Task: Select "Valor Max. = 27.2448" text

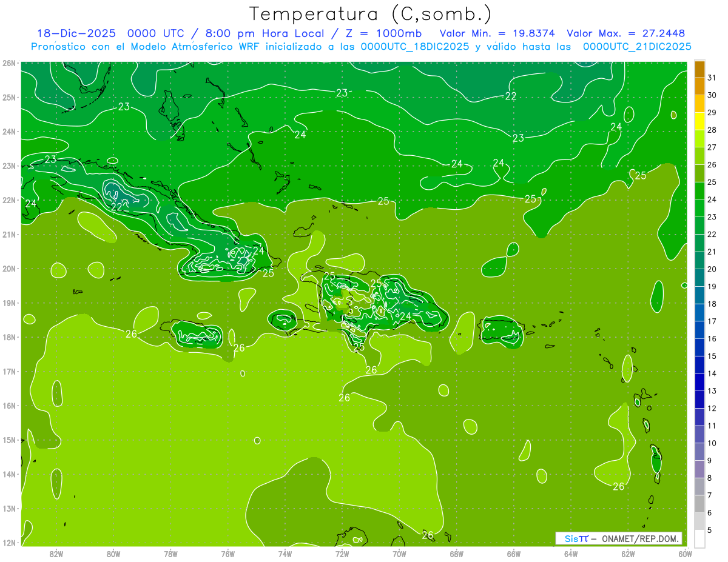Action: (x=626, y=33)
